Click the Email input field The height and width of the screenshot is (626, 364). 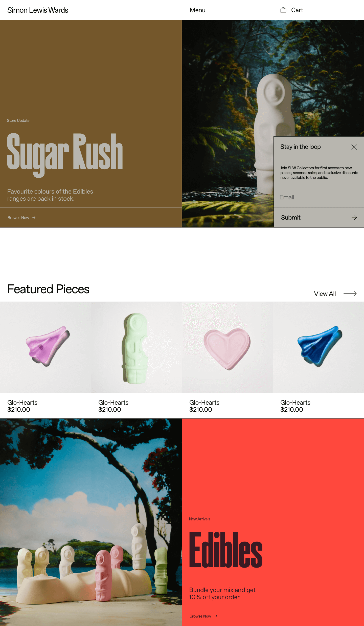coord(318,197)
